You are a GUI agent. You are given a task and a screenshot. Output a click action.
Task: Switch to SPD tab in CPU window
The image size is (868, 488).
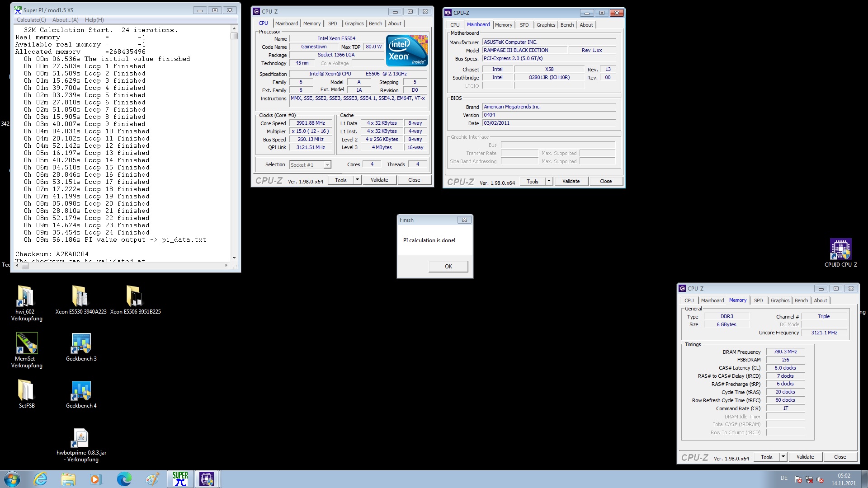point(332,23)
